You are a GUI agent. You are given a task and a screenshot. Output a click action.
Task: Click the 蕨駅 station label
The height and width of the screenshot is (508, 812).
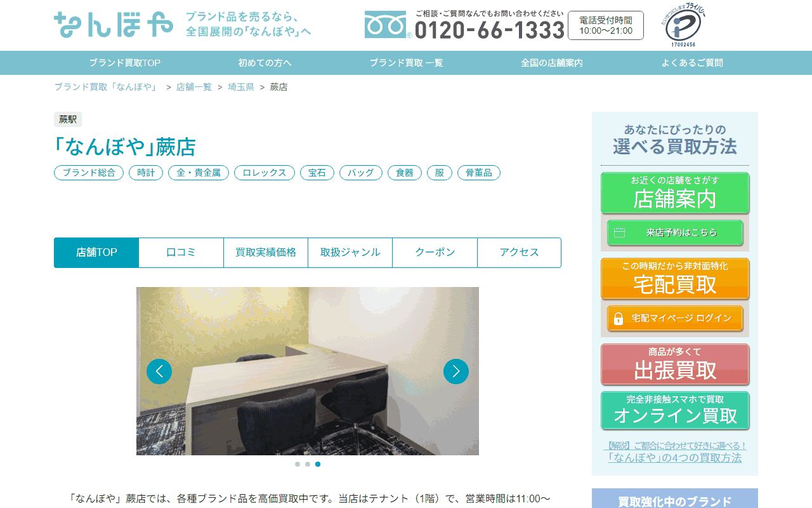(68, 119)
